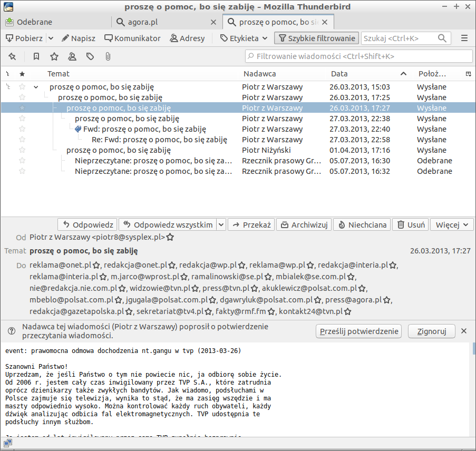Click the magnifier icon in search box
Image resolution: width=476 pixels, height=451 pixels.
coord(442,38)
